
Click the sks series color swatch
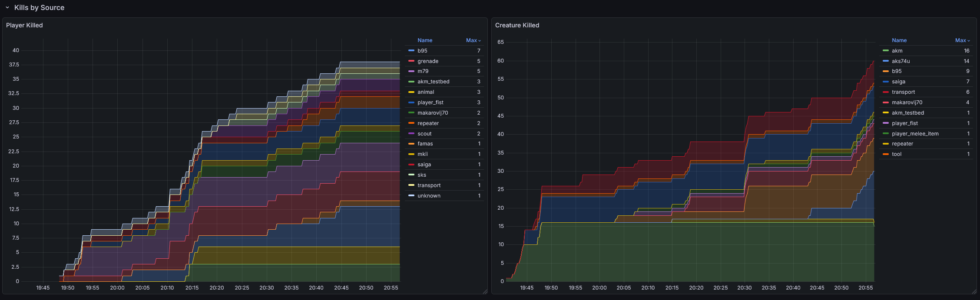click(x=411, y=175)
